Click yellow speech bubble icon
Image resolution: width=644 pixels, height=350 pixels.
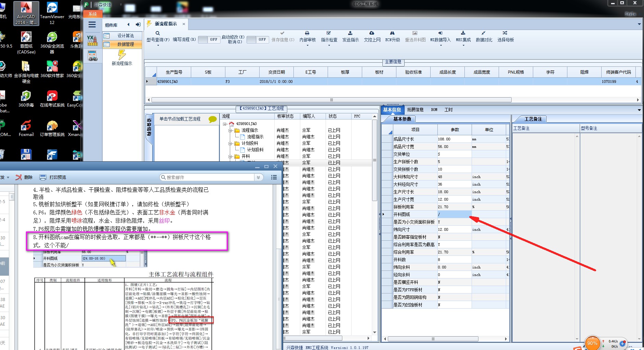[213, 119]
